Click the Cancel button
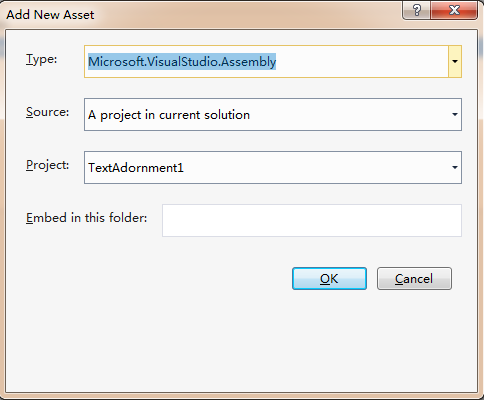This screenshot has width=484, height=400. point(414,278)
